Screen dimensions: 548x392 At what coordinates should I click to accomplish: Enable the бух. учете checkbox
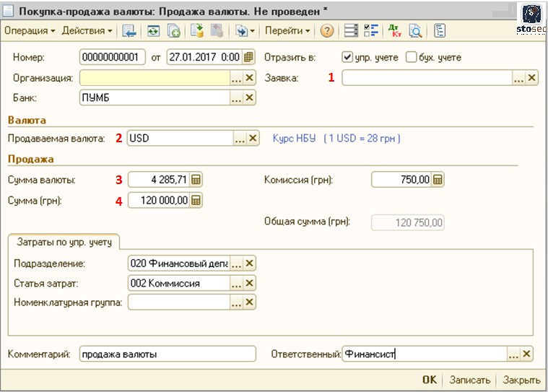coord(412,58)
